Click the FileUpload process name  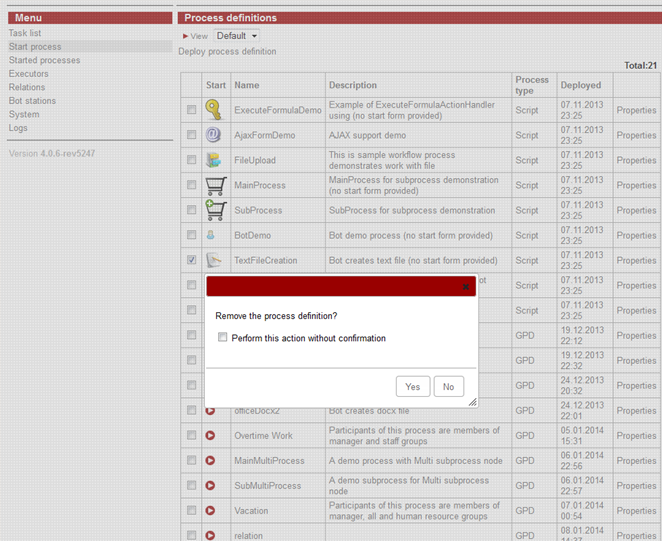tap(255, 160)
